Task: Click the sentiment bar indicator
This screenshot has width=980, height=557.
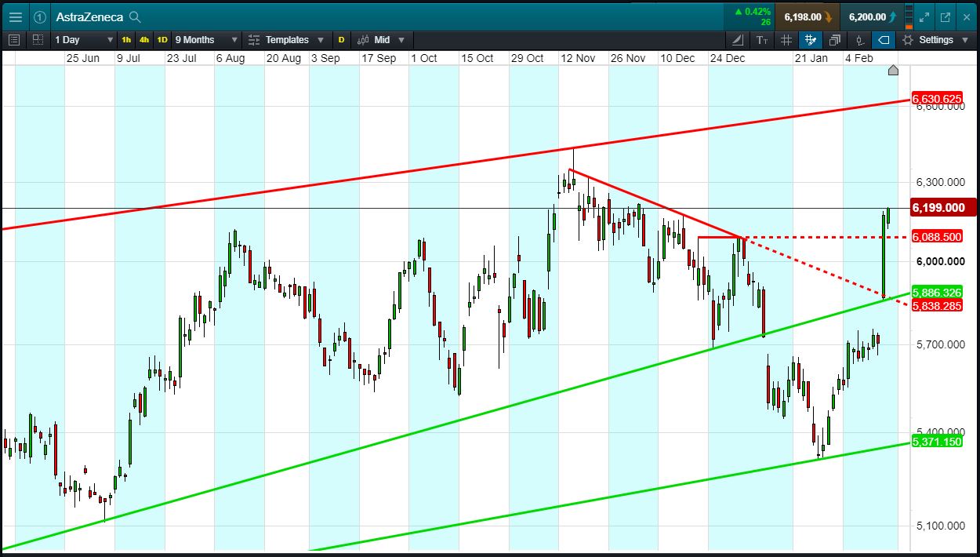Action: click(x=908, y=16)
